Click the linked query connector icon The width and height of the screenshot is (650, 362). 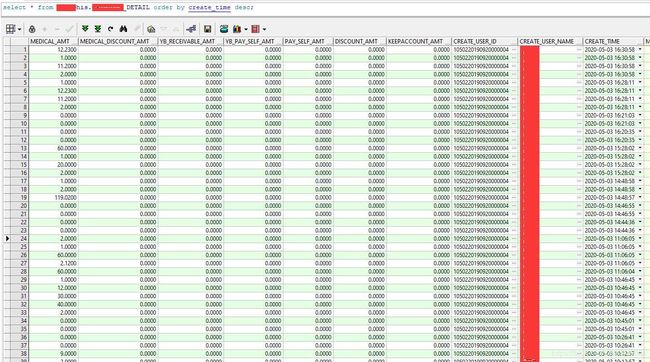point(191,29)
